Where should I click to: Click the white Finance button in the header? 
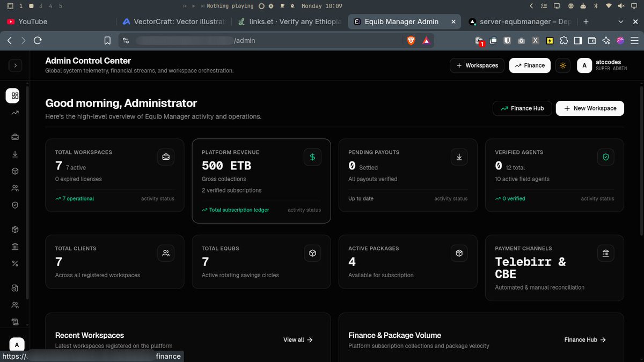pyautogui.click(x=530, y=65)
